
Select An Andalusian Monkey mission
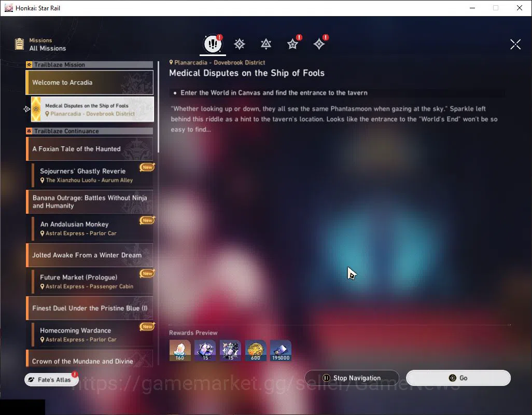tap(92, 228)
